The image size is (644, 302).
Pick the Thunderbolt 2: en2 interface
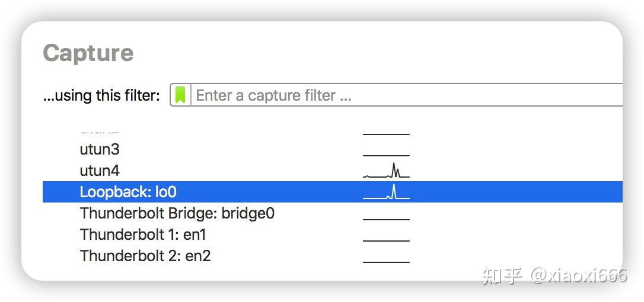pos(145,256)
